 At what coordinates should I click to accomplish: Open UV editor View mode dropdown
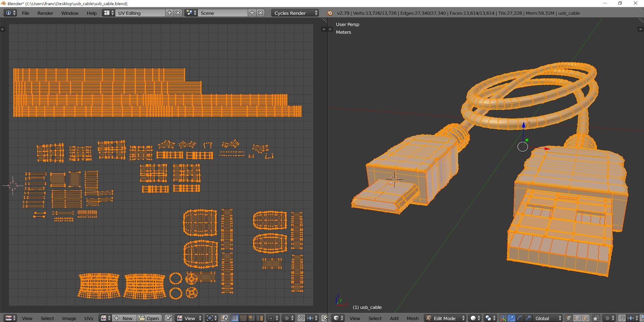pyautogui.click(x=189, y=318)
